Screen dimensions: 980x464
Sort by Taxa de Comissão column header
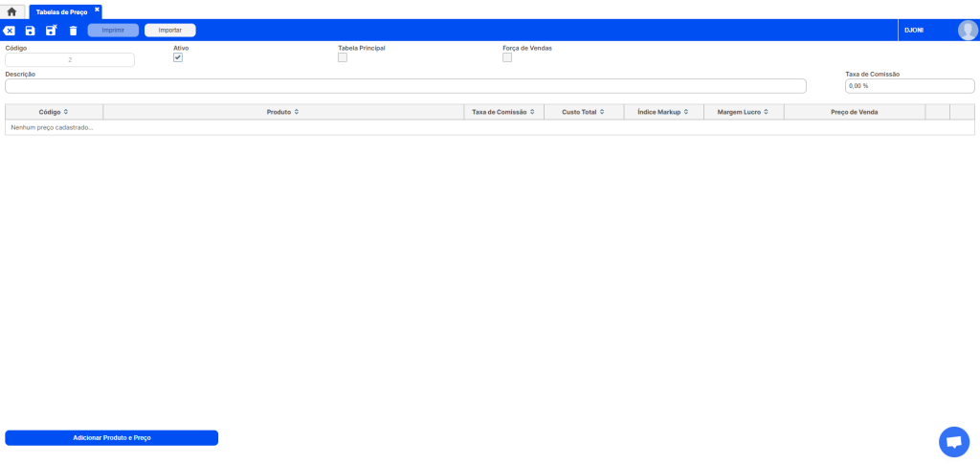point(503,112)
